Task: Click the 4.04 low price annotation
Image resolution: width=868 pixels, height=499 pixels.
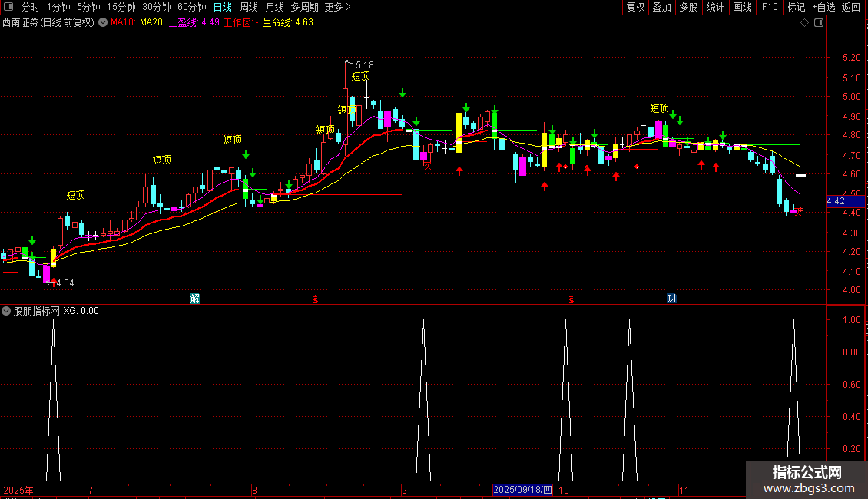Action: click(65, 283)
